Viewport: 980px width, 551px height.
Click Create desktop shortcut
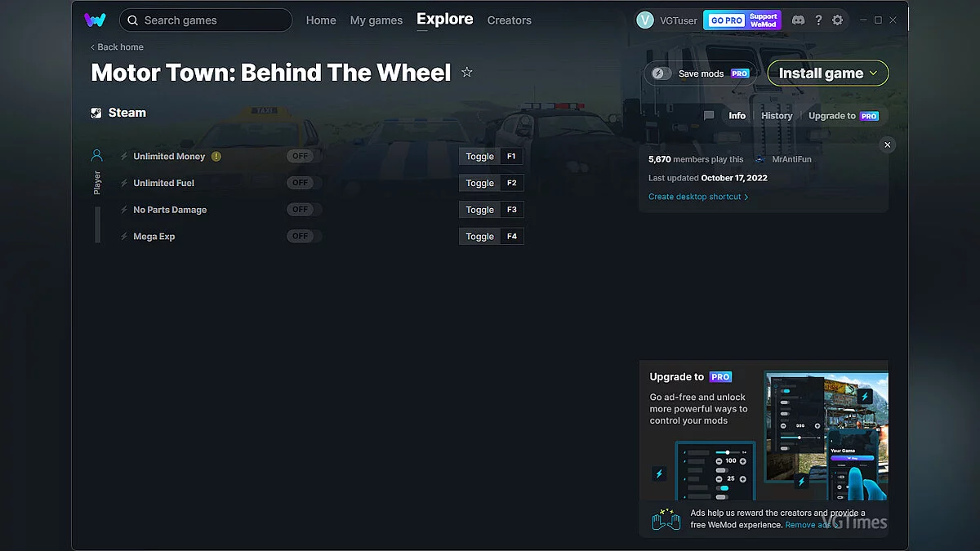(696, 196)
